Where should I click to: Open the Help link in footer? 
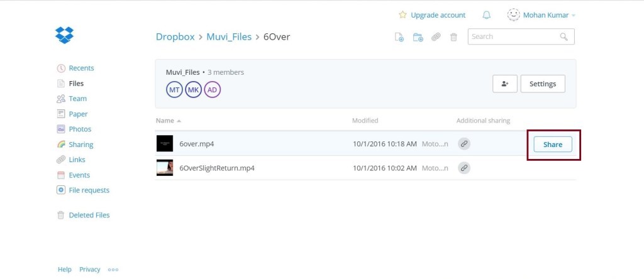(x=65, y=269)
